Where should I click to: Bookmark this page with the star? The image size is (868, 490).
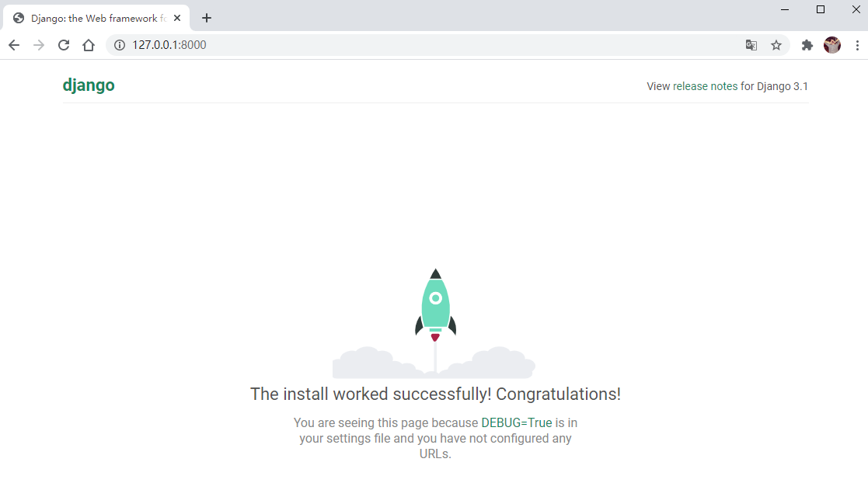pyautogui.click(x=776, y=45)
